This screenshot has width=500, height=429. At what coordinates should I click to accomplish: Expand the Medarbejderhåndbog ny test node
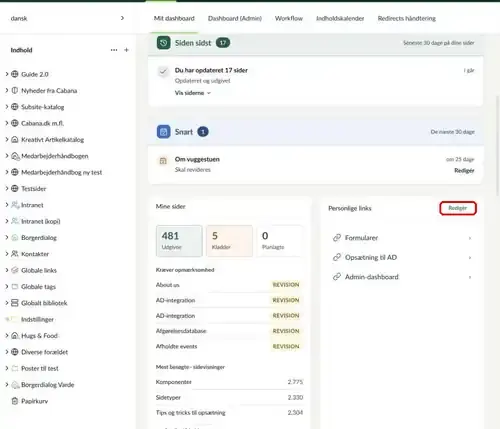pyautogui.click(x=7, y=172)
